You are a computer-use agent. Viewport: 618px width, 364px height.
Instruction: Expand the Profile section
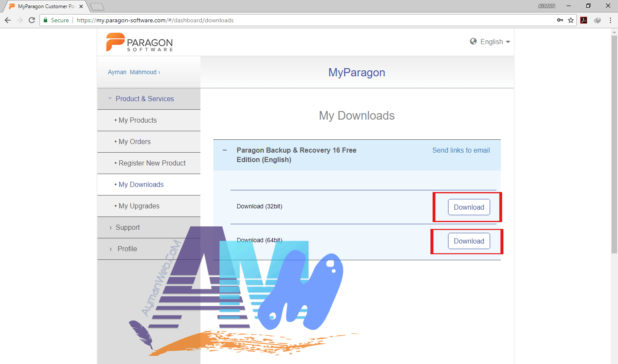click(149, 249)
